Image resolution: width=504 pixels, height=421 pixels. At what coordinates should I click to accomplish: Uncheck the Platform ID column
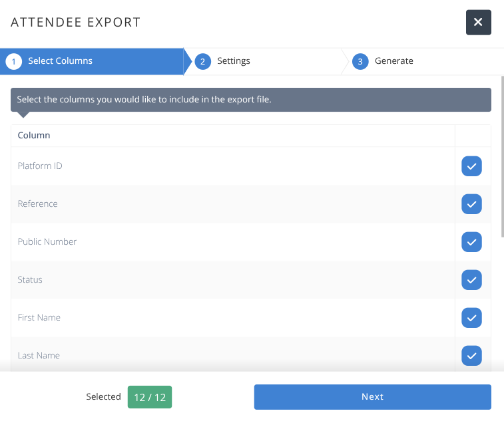pyautogui.click(x=471, y=166)
